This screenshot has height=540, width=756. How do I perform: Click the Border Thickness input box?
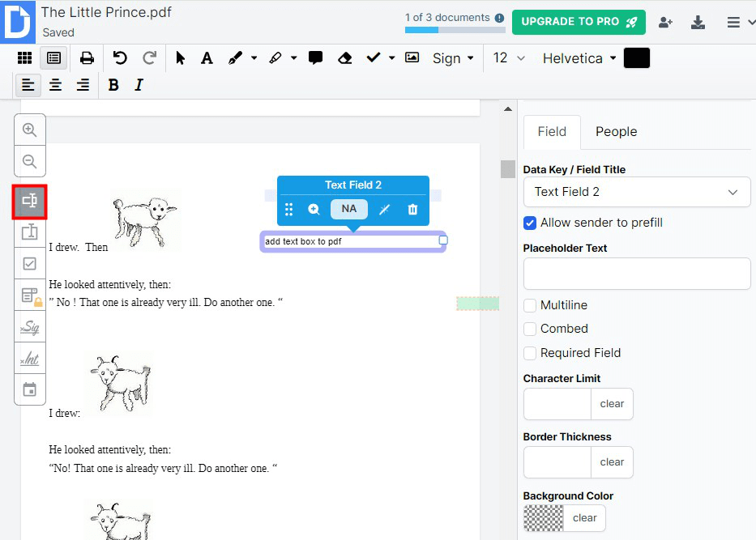pyautogui.click(x=557, y=462)
